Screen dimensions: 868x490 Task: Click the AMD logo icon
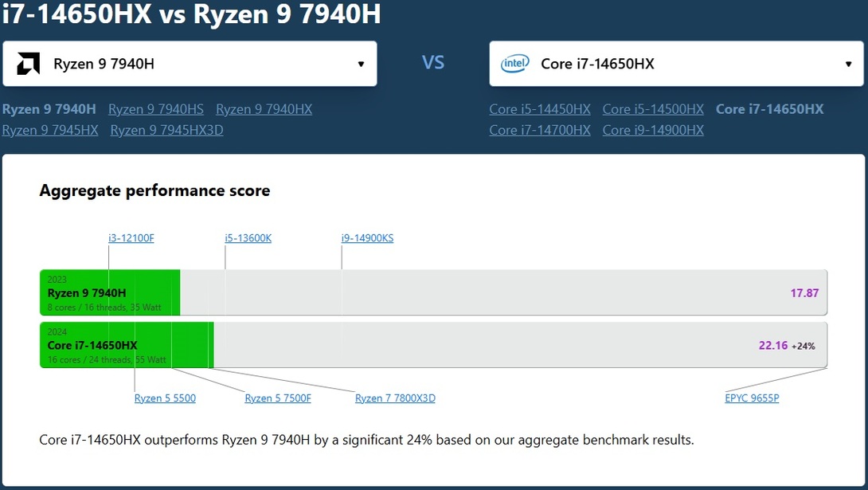[x=28, y=64]
